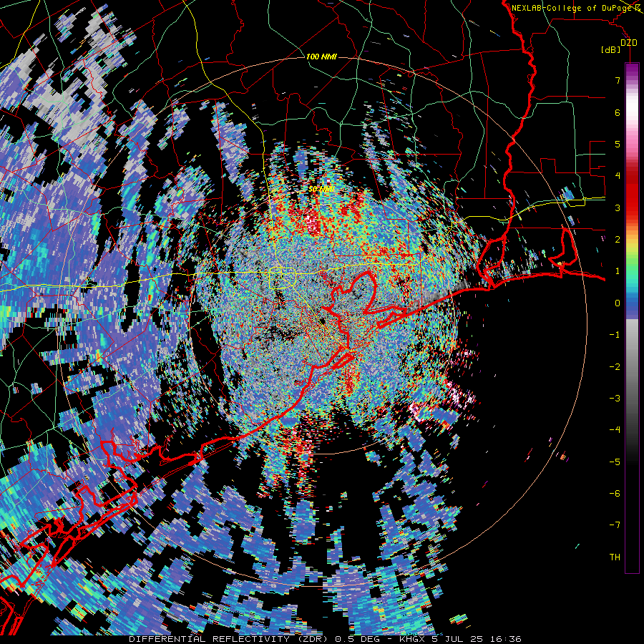The image size is (644, 644).
Task: Click the 4 dB scale label
Action: (x=618, y=176)
